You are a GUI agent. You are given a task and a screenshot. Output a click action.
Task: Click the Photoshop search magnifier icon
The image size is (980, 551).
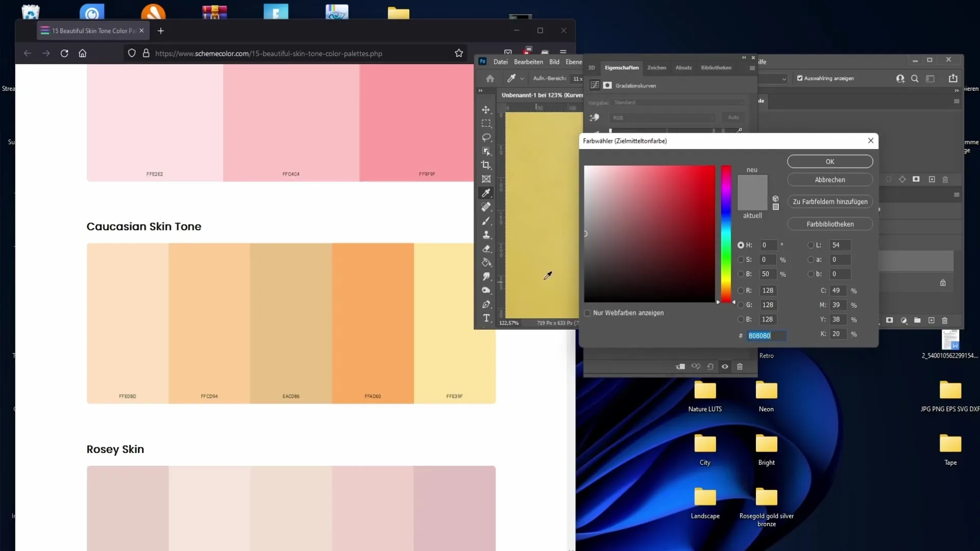click(915, 79)
